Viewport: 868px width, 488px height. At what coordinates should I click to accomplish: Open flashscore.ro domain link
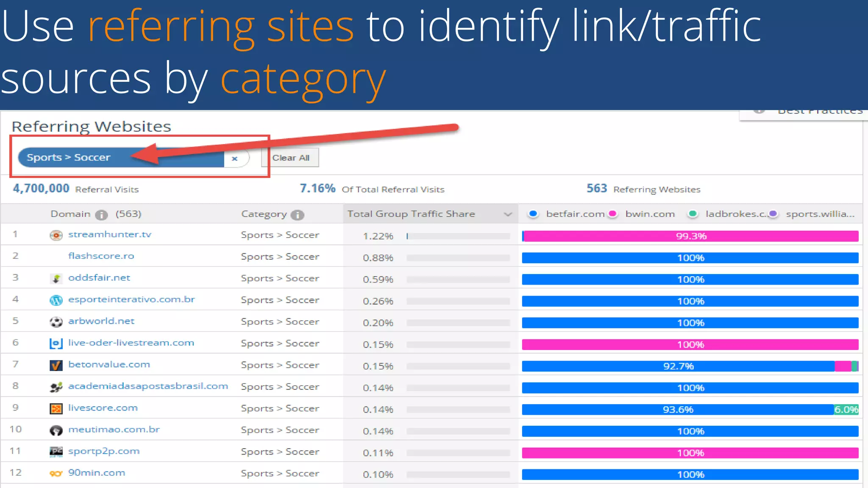click(101, 256)
